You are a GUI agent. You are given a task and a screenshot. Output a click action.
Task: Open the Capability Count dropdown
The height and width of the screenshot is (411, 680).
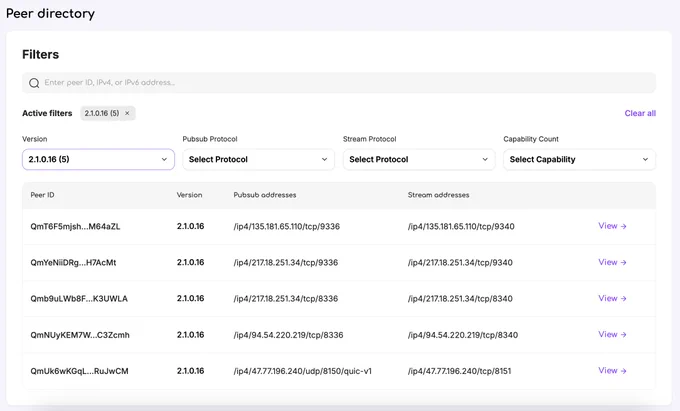click(x=579, y=160)
